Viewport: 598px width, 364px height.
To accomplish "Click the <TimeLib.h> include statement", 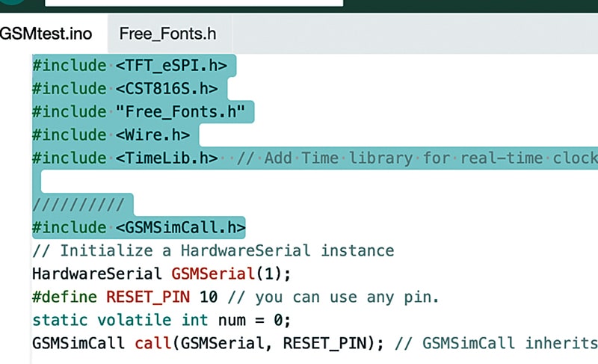I will [166, 158].
